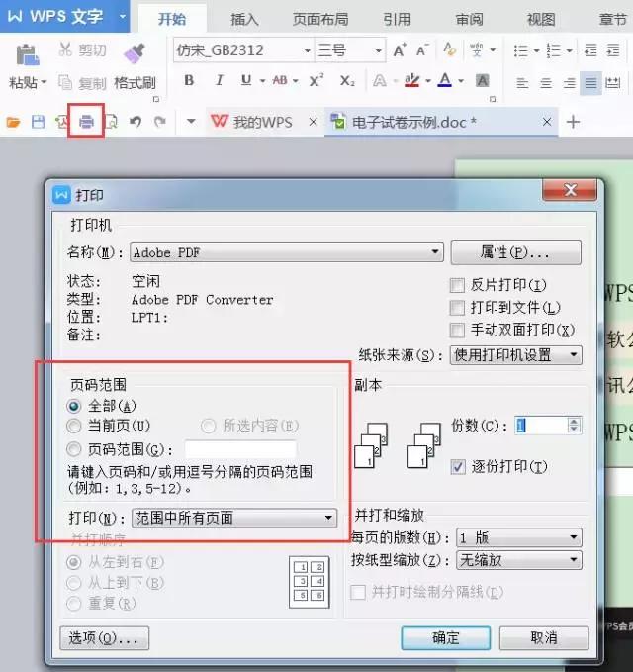
Task: Click the Copy icon
Action: (x=65, y=82)
